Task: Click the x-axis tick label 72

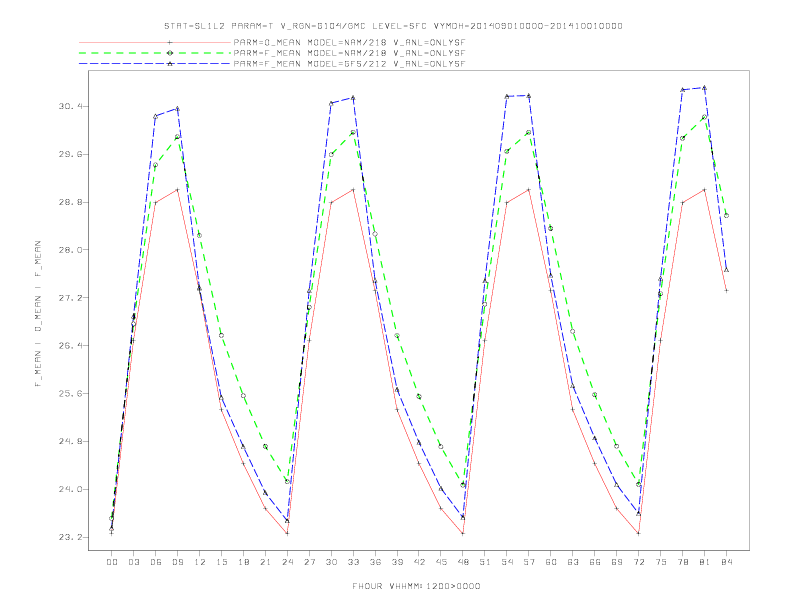Action: click(639, 562)
